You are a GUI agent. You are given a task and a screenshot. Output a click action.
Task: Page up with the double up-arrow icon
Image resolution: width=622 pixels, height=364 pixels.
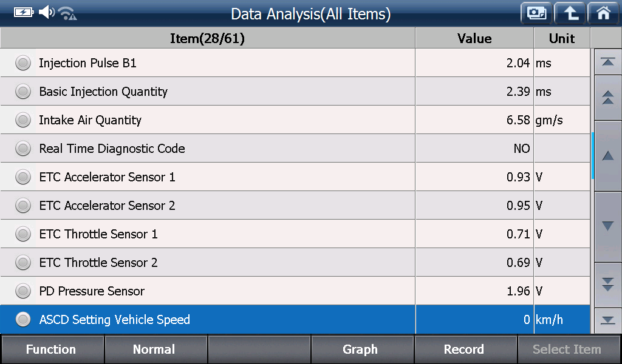607,98
